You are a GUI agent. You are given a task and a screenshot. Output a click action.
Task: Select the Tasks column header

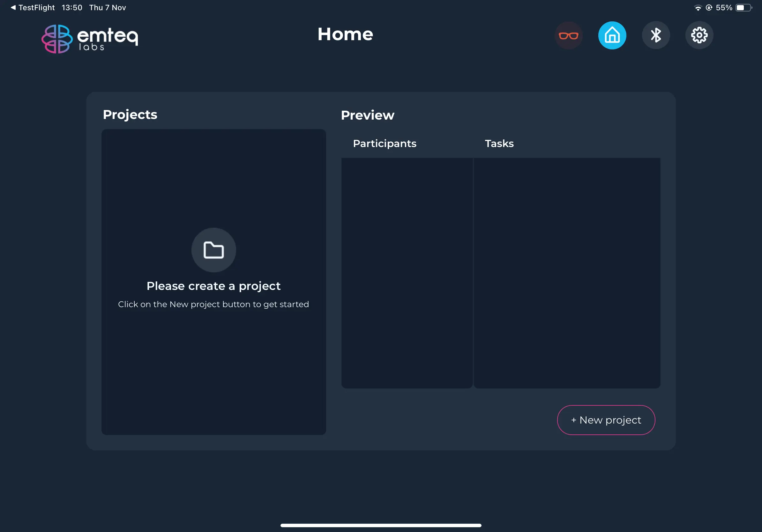[x=499, y=143]
